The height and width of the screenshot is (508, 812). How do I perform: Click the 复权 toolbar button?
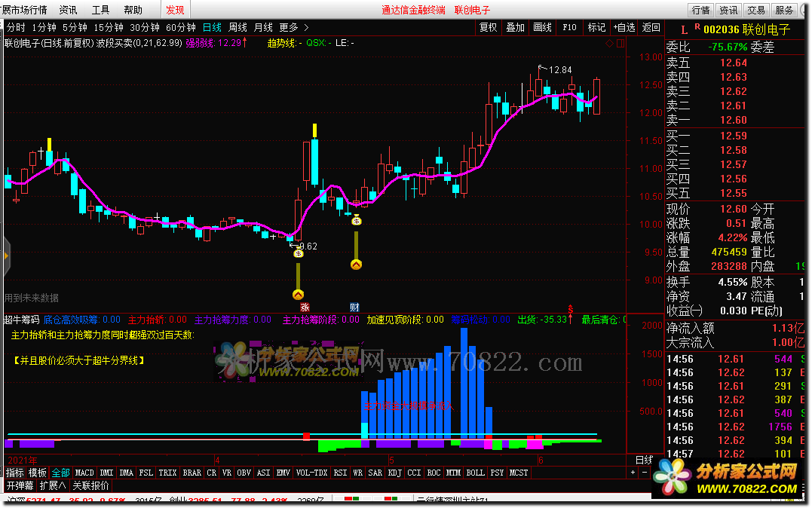click(489, 27)
